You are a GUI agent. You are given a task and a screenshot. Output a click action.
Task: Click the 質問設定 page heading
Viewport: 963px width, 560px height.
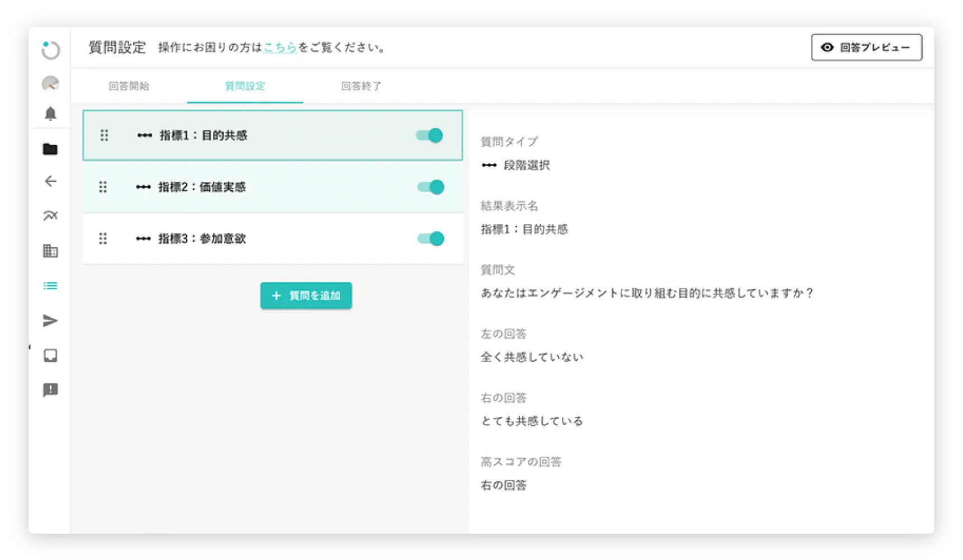(x=118, y=48)
